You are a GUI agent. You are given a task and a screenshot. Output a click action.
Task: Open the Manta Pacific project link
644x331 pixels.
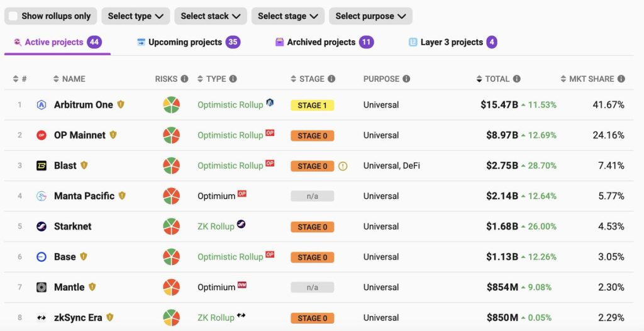click(x=84, y=196)
